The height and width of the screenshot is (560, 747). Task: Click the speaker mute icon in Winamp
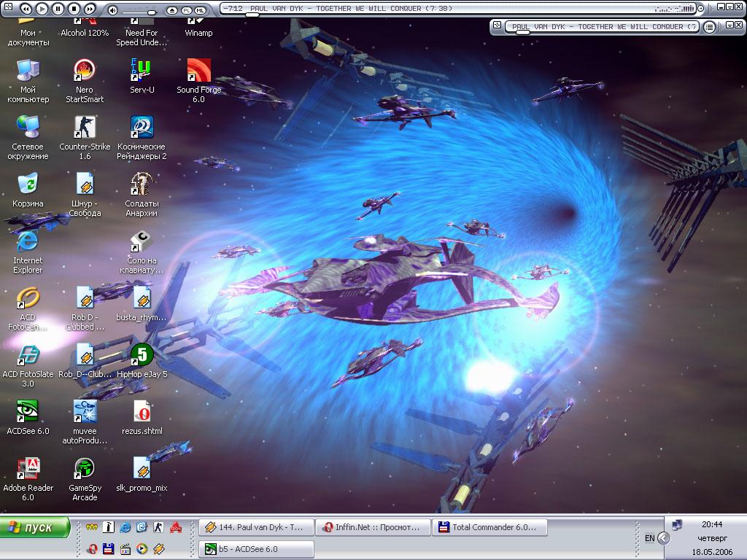pos(112,10)
